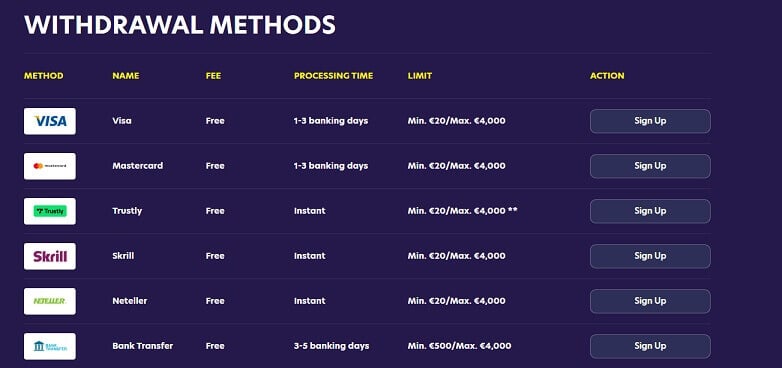Viewport: 782px width, 368px height.
Task: Click the Mastercard logo icon
Action: tap(50, 166)
